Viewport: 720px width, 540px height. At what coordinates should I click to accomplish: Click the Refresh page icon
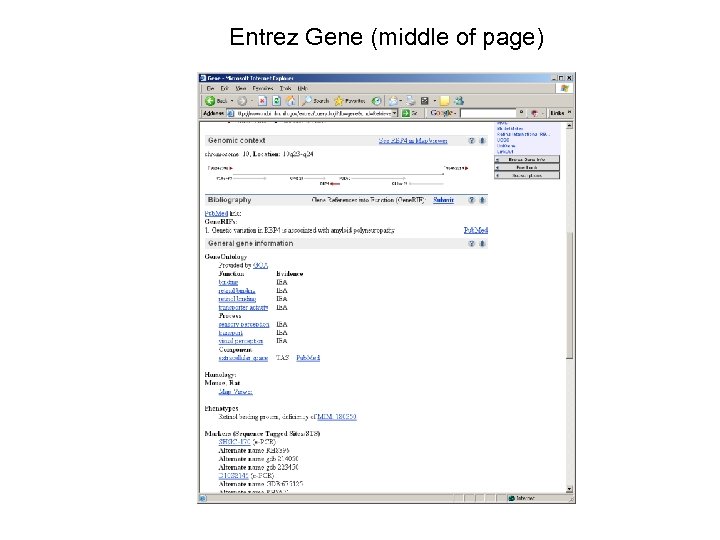[276, 101]
